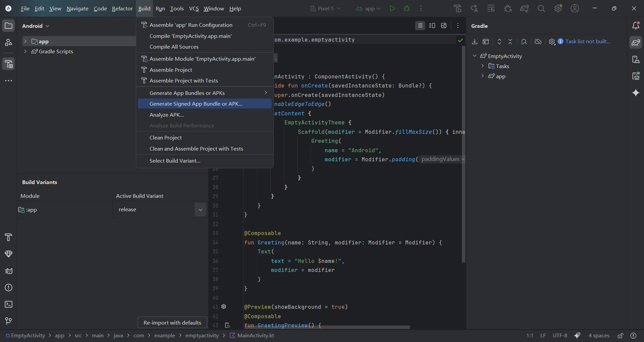Open the Terminal tool window
This screenshot has width=644, height=342.
click(8, 304)
